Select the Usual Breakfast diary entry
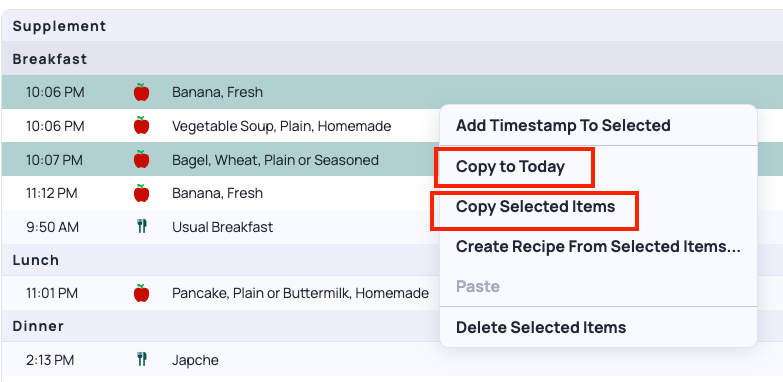Screen dimensions: 783x382 tap(220, 227)
